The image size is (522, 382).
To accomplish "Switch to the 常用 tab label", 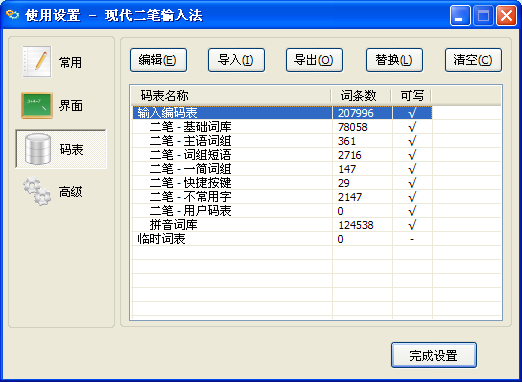I will click(70, 62).
